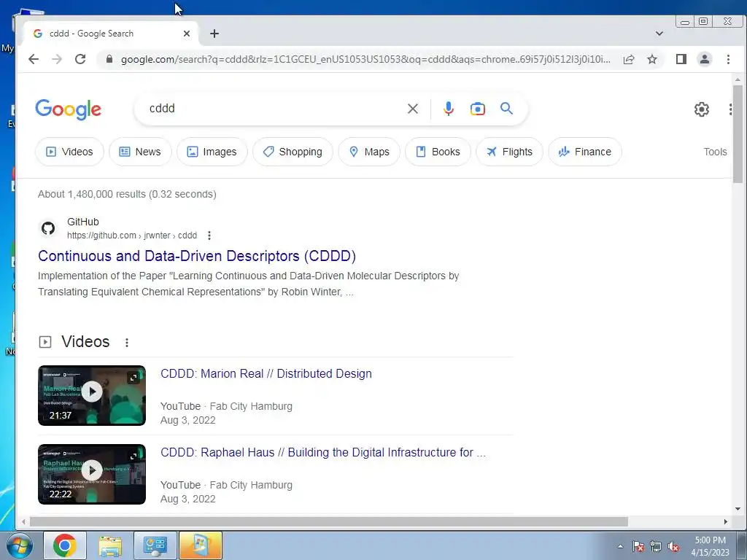747x560 pixels.
Task: Reload the Google search page
Action: [x=80, y=59]
